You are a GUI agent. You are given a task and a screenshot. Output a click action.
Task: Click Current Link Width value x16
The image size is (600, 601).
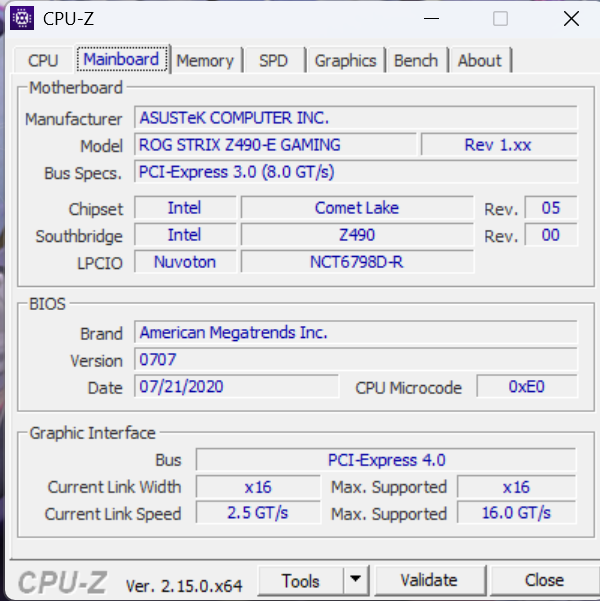(258, 487)
